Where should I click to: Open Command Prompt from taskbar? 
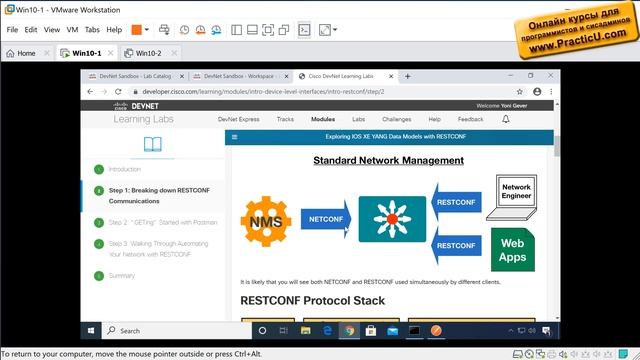coord(414,331)
